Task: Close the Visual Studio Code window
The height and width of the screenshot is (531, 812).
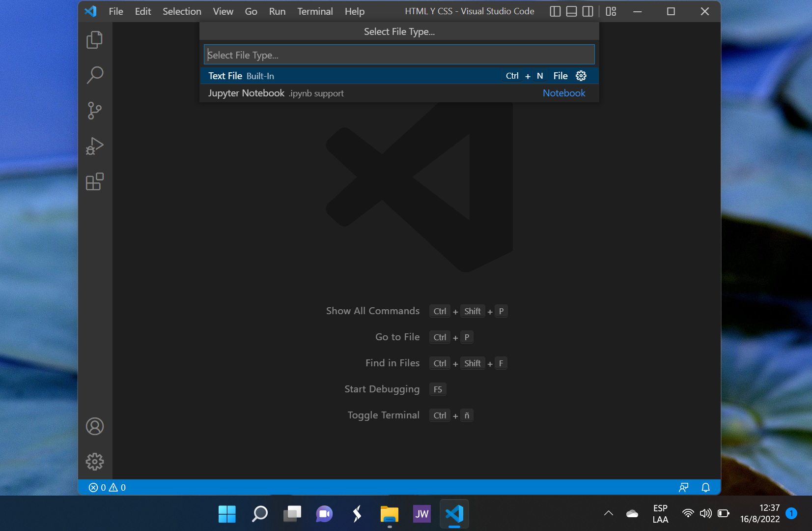Action: click(x=704, y=11)
